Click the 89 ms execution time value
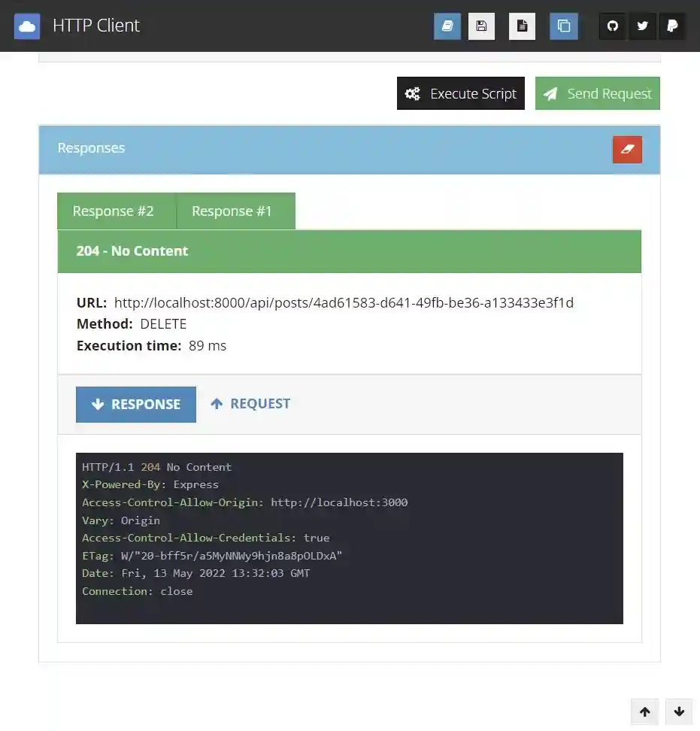 [x=208, y=346]
